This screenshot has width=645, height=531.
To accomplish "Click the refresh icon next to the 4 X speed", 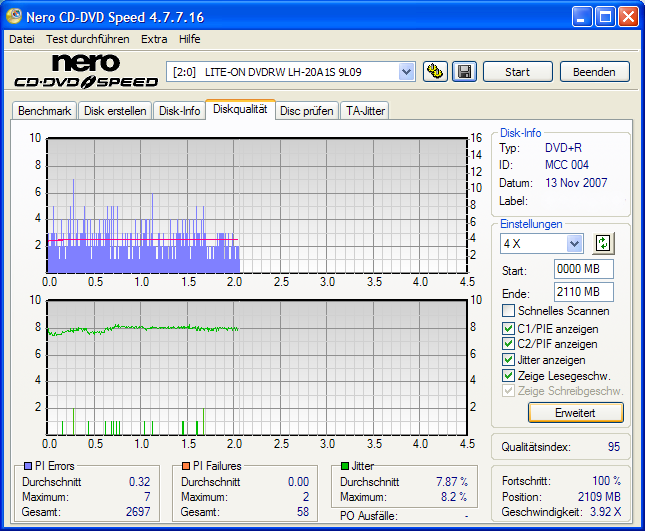I will [602, 243].
